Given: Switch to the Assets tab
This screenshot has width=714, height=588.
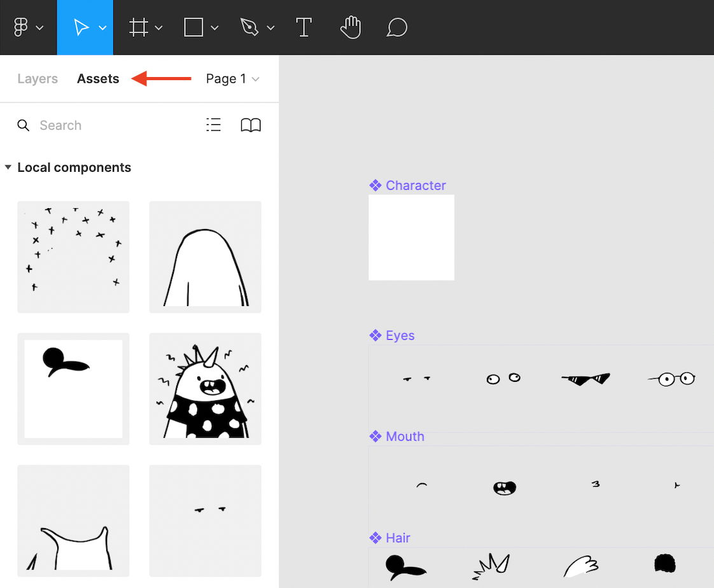Looking at the screenshot, I should tap(98, 79).
